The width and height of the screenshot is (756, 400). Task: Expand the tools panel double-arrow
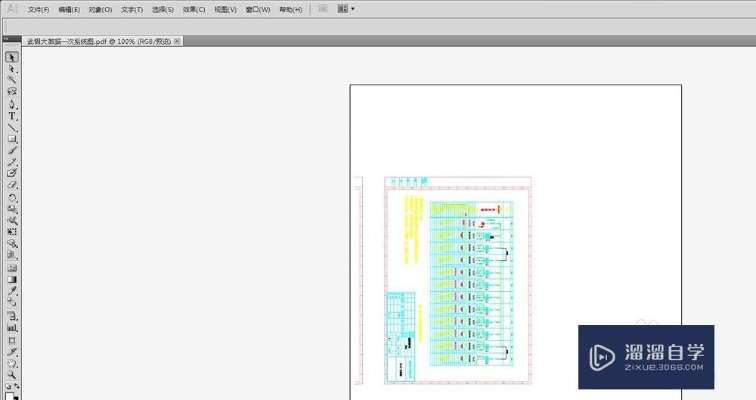point(6,38)
